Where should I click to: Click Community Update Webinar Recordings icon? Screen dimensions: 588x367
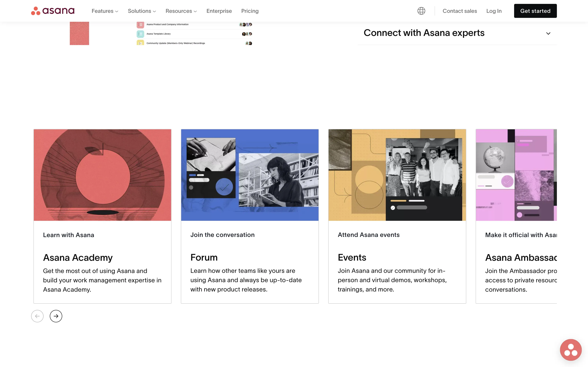click(140, 43)
